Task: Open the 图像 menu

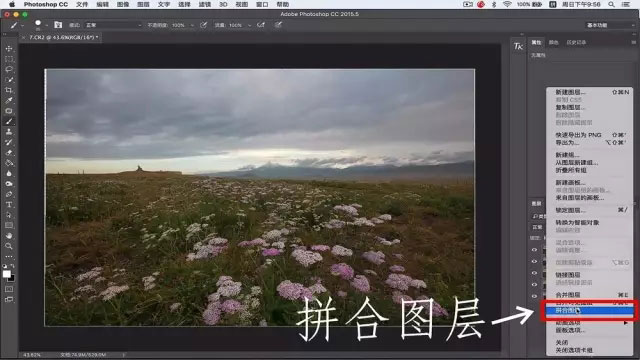Action: click(x=123, y=4)
